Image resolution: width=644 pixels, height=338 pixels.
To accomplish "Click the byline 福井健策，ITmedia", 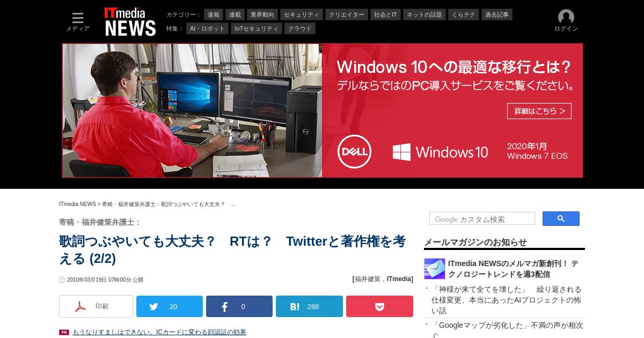I will click(383, 279).
